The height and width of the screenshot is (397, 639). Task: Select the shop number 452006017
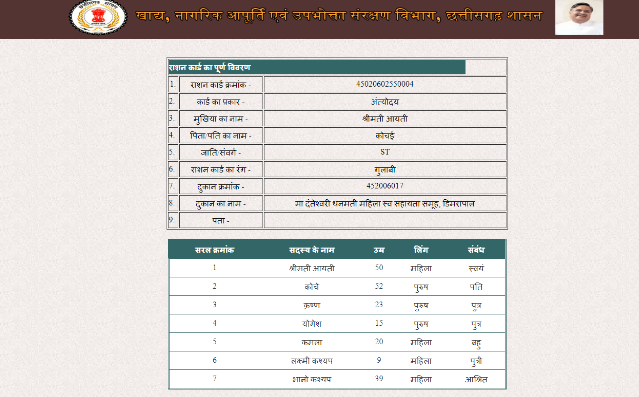385,186
